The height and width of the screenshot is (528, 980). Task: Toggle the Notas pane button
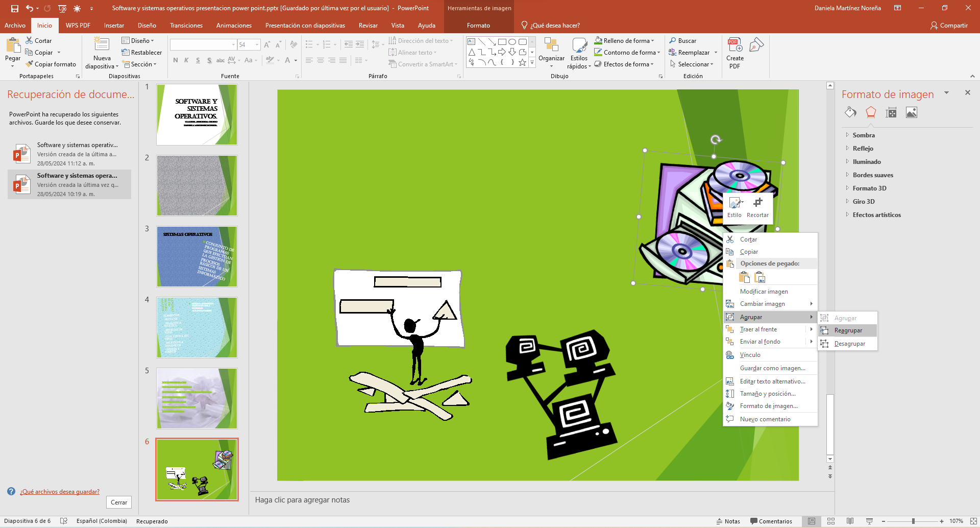[x=728, y=521]
